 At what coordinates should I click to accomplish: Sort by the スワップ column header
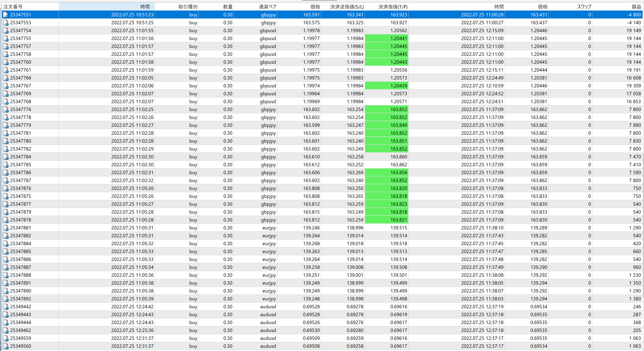[571, 7]
